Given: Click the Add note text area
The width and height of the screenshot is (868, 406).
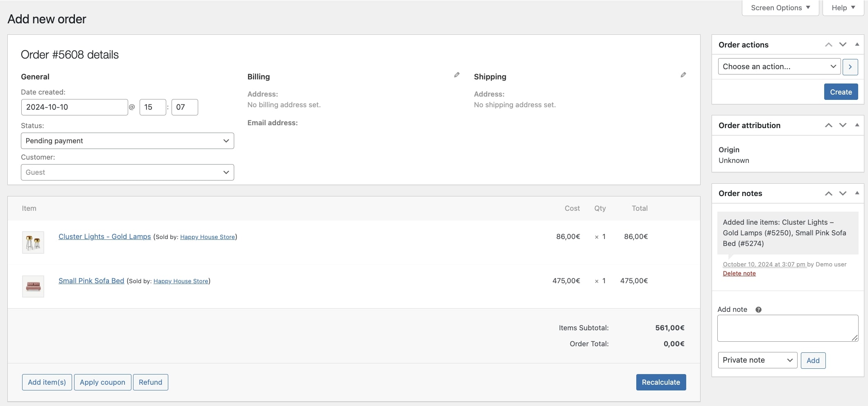Looking at the screenshot, I should pyautogui.click(x=788, y=328).
